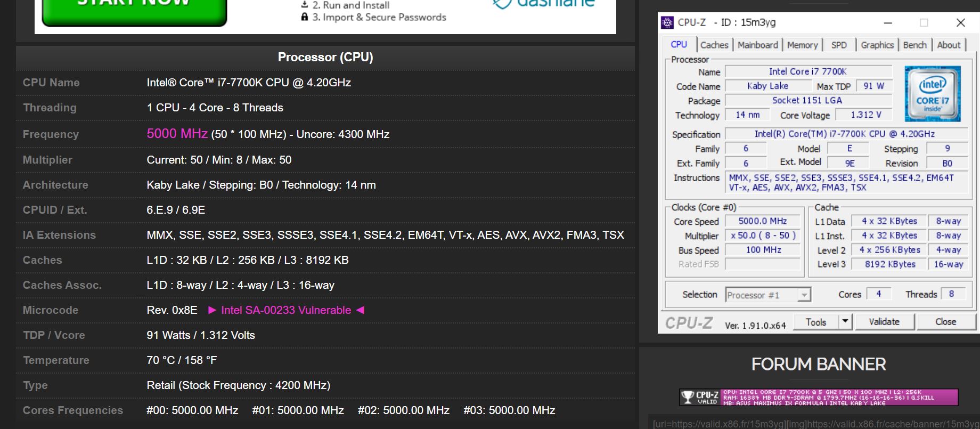This screenshot has width=980, height=429.
Task: Click the Revision B0 field
Action: [x=947, y=164]
